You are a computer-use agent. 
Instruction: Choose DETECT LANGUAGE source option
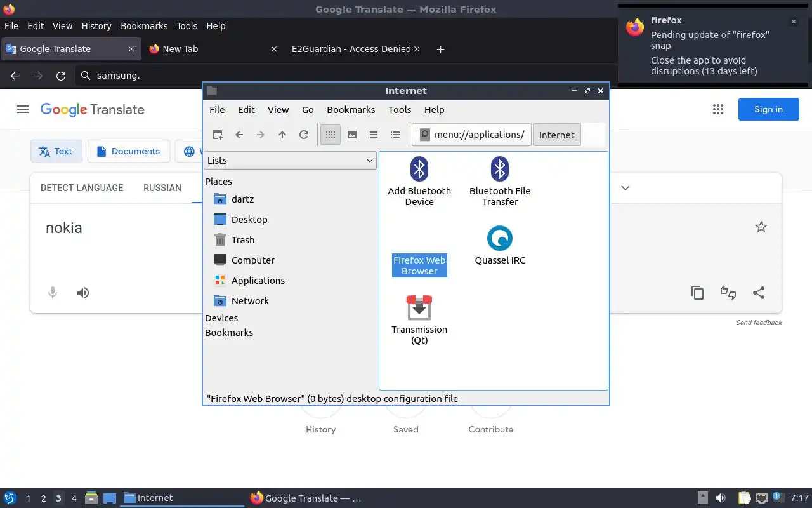point(82,188)
